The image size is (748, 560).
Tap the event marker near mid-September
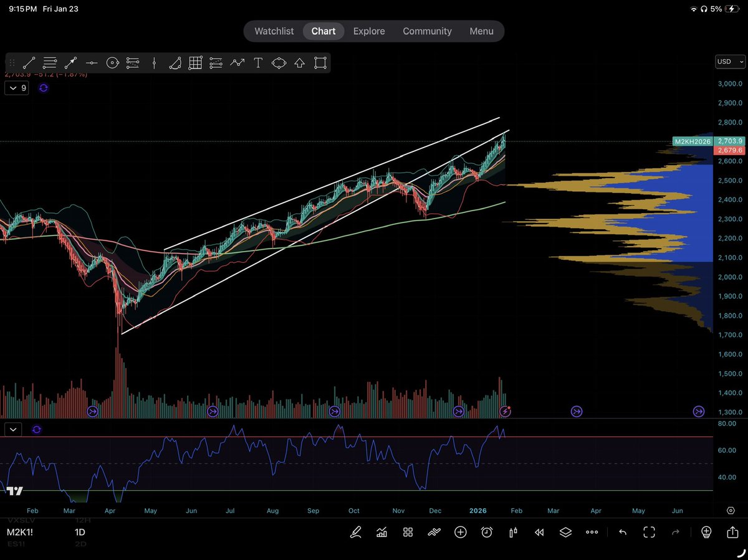tap(335, 411)
